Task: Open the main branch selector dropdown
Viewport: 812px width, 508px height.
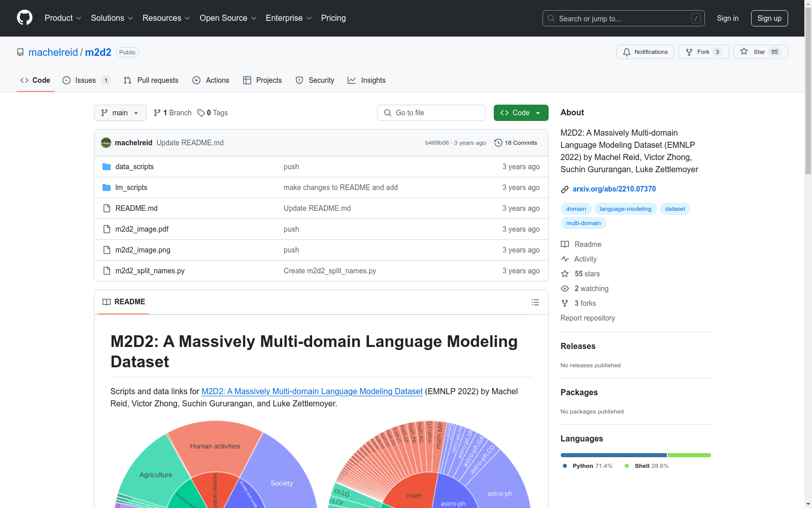Action: tap(120, 113)
